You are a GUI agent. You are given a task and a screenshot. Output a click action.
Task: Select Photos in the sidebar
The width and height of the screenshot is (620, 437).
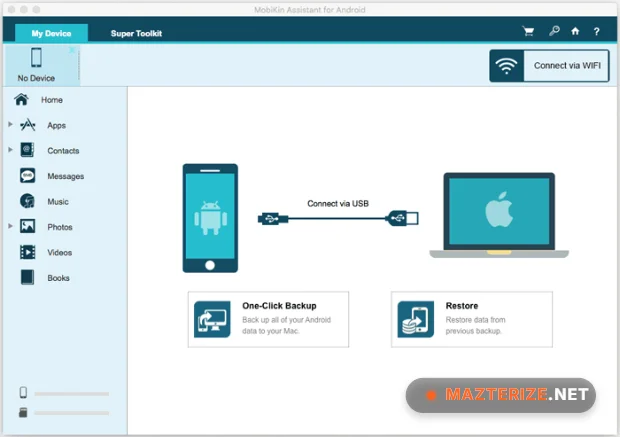pyautogui.click(x=60, y=227)
